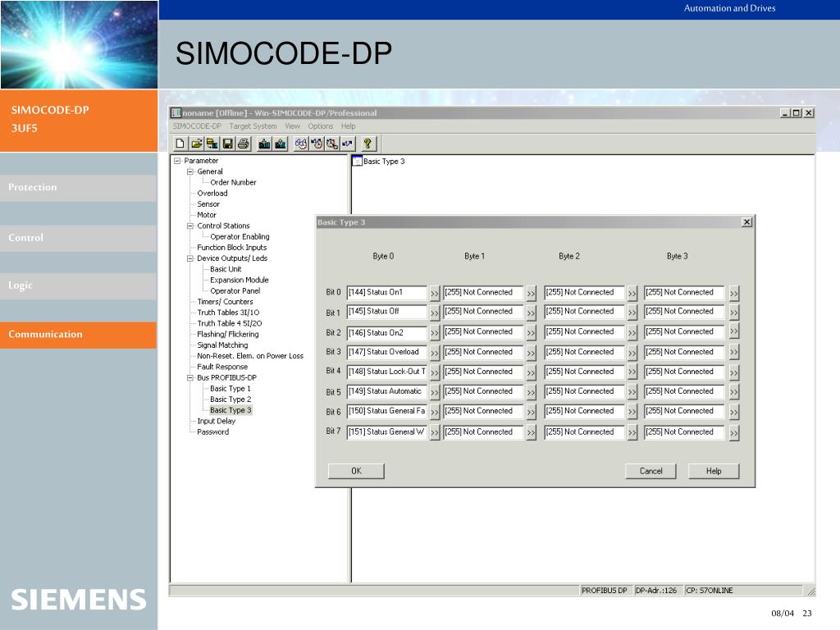
Task: Click the [147] Status Overload field
Action: click(x=387, y=352)
